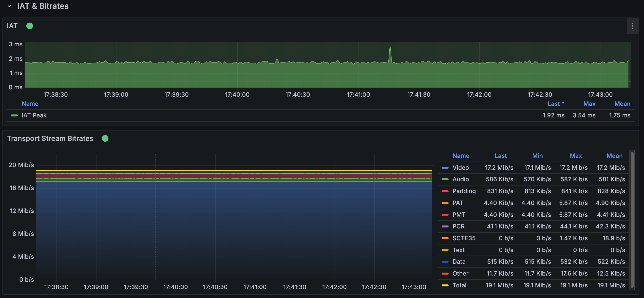The image size is (644, 298).
Task: Click the SCTE35 orange legend color marker
Action: [x=445, y=238]
